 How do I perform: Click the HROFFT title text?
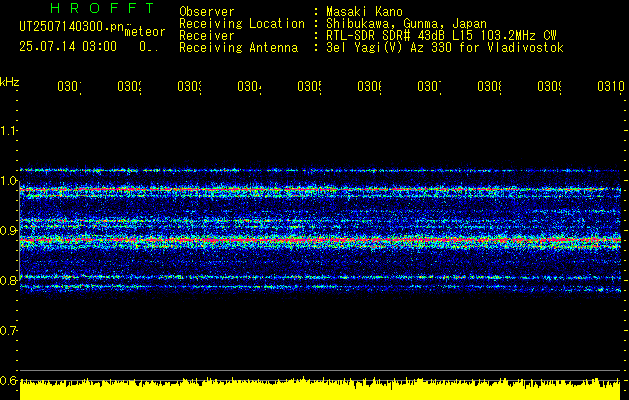pyautogui.click(x=103, y=8)
